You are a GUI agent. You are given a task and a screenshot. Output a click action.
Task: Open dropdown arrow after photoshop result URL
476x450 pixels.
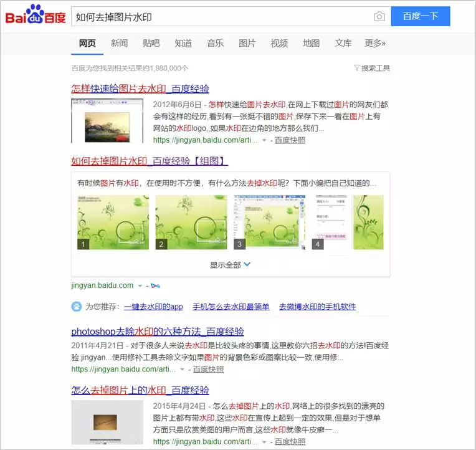(x=182, y=369)
